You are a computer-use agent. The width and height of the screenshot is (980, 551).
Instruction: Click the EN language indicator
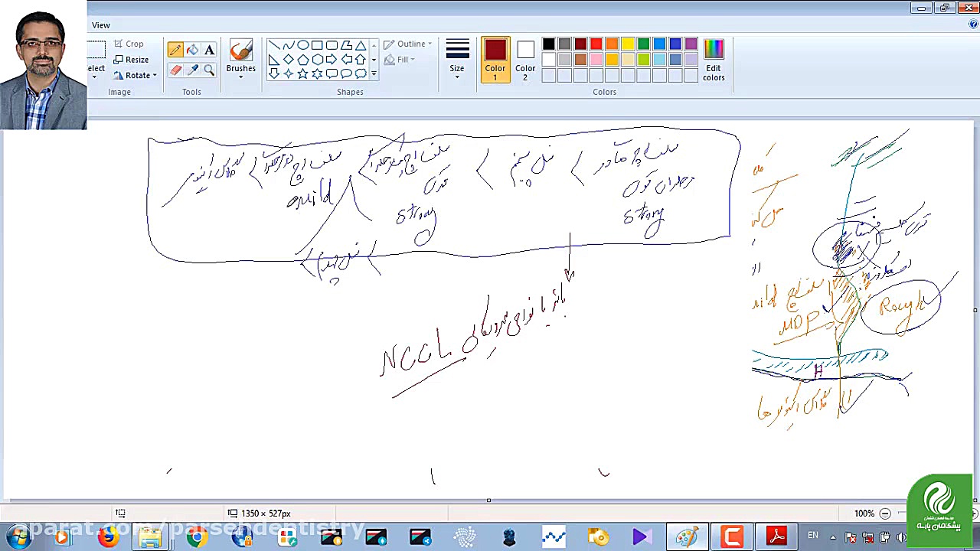813,536
